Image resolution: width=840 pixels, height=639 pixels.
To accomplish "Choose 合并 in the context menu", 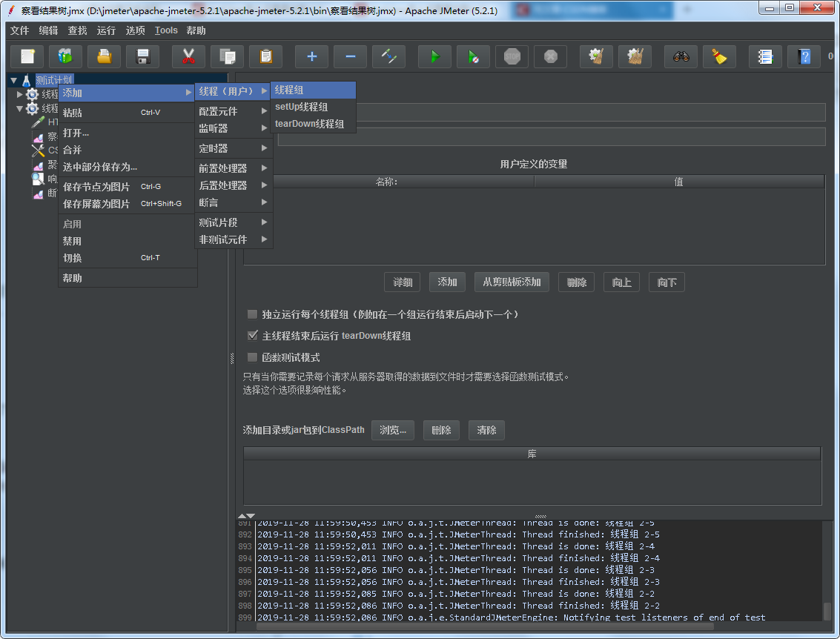I will point(128,150).
